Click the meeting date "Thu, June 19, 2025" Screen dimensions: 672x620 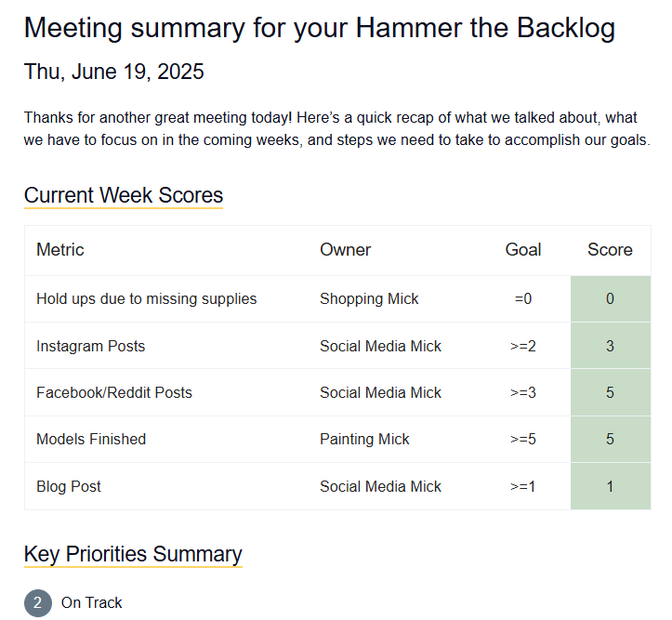pos(113,72)
